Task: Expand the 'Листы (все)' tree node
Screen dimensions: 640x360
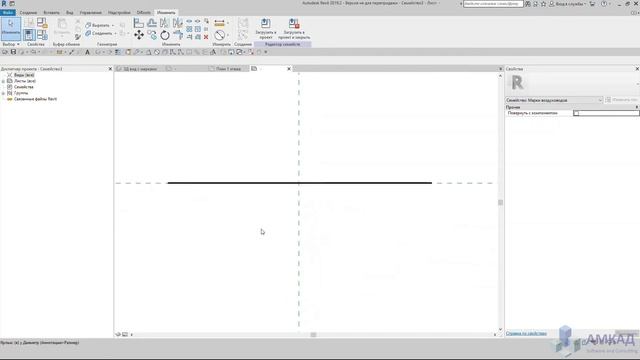Action: tap(3, 81)
